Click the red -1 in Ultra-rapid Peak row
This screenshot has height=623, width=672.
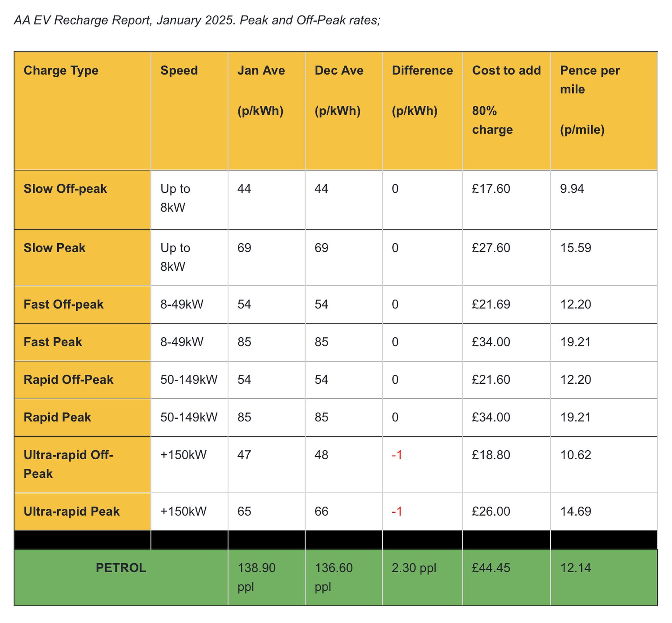coord(397,511)
